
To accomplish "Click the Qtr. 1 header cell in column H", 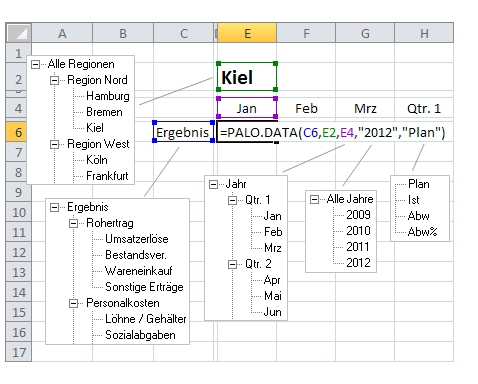I will 424,108.
